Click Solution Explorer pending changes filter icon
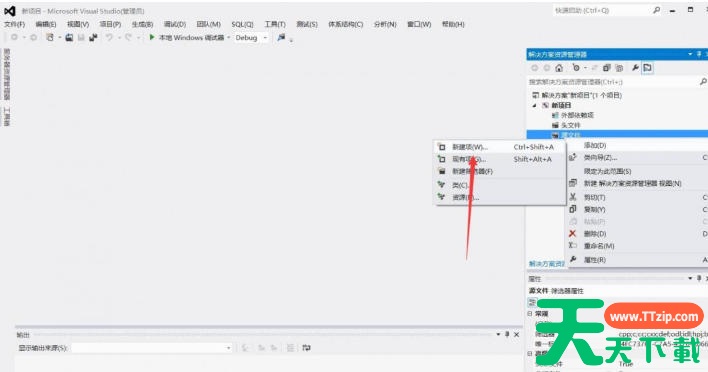Screen dimensions: 708x372 (576, 68)
